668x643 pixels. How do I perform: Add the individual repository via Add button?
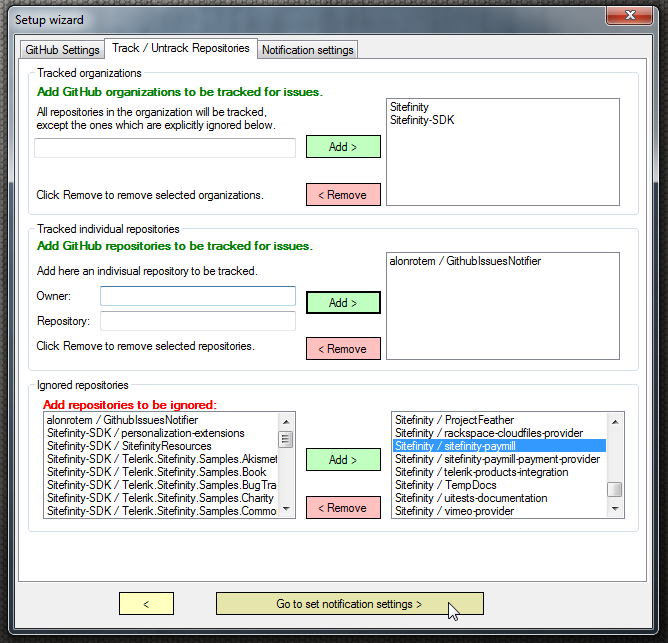(343, 303)
